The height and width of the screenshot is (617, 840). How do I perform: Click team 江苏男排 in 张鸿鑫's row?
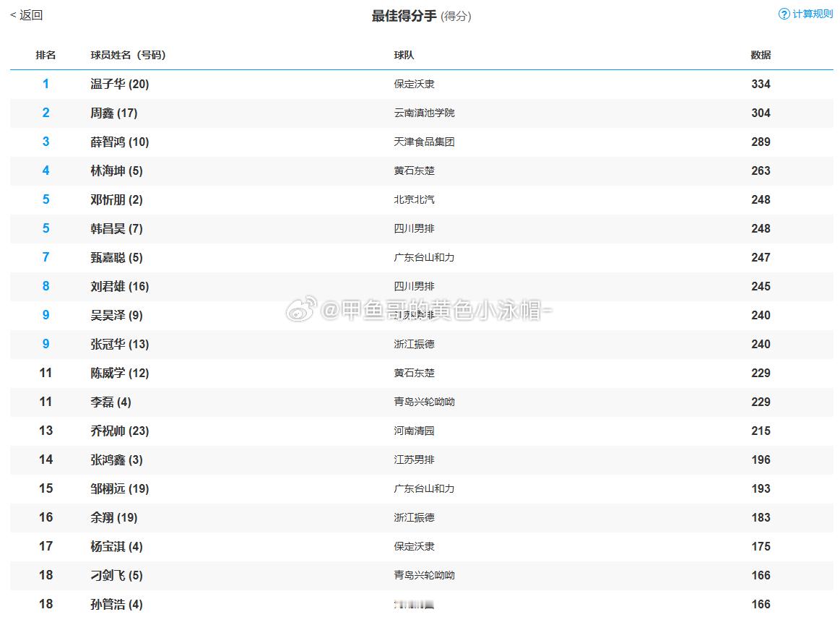414,460
